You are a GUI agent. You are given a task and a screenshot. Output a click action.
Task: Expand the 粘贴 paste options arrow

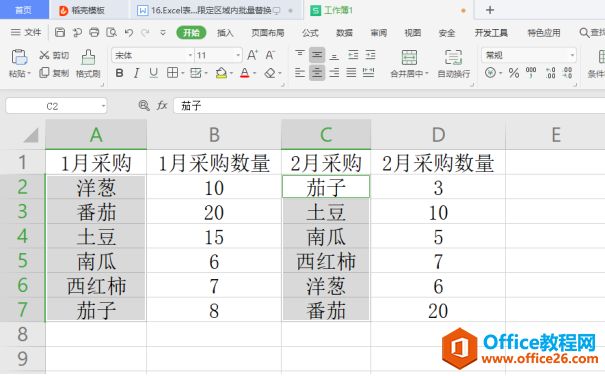pos(29,73)
